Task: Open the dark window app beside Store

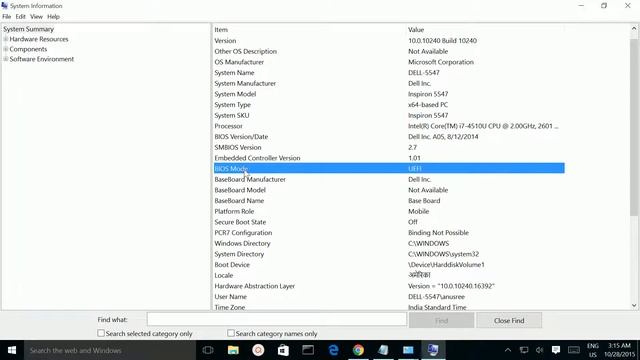Action: point(308,350)
